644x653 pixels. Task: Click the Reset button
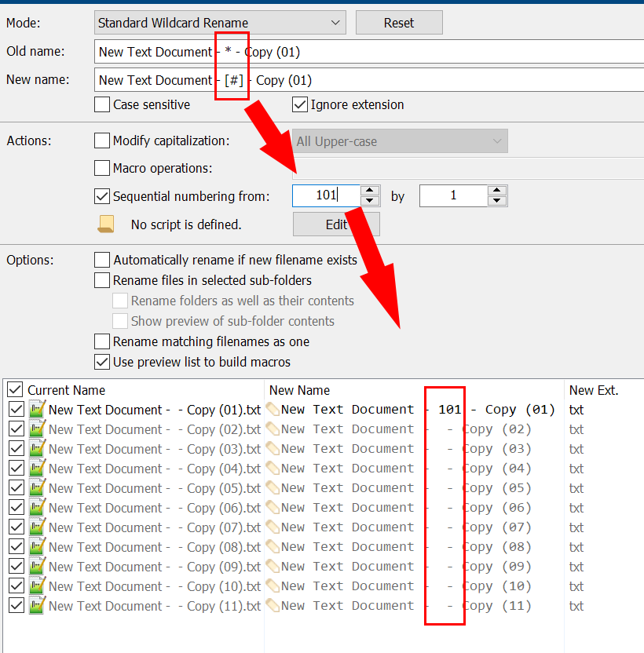pos(399,23)
